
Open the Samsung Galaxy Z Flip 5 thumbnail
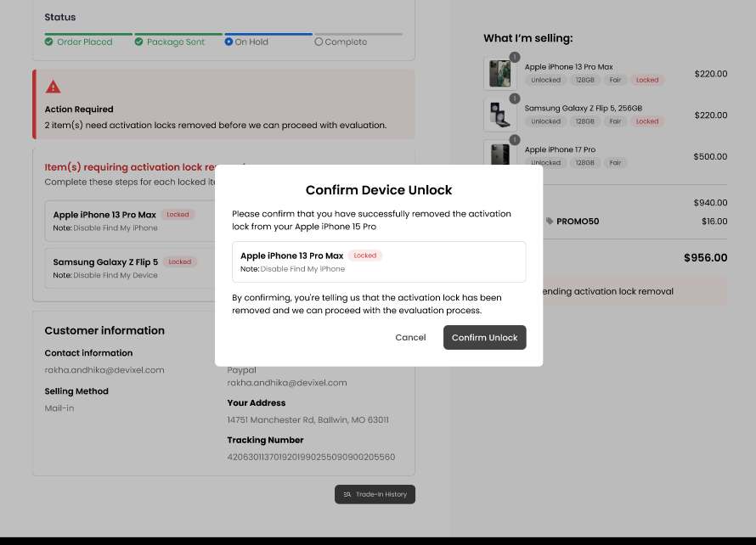(x=500, y=115)
